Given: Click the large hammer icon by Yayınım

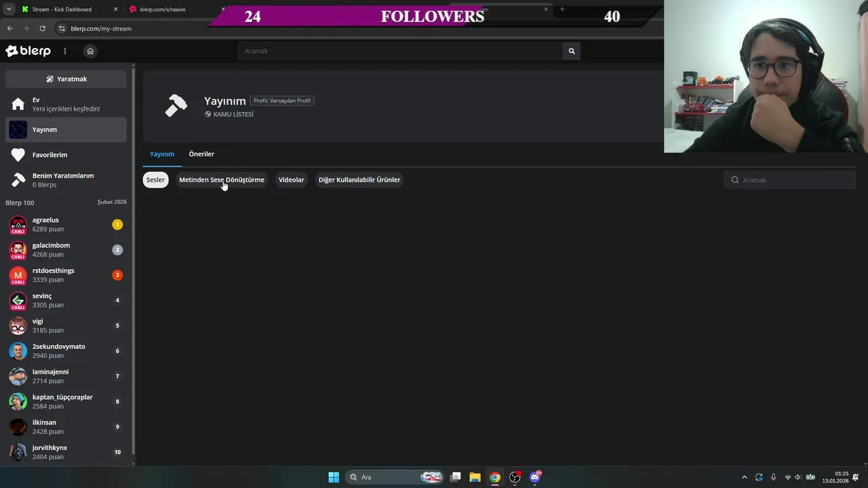Looking at the screenshot, I should click(176, 106).
